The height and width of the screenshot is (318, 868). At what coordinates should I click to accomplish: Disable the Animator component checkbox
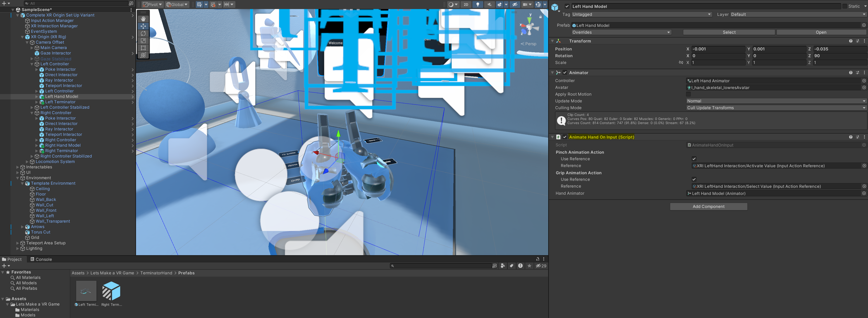point(565,73)
